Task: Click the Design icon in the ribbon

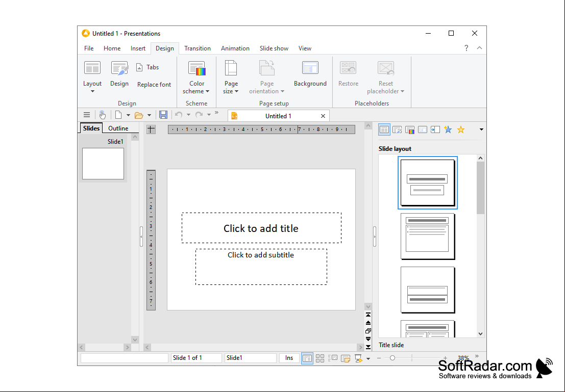Action: (x=119, y=74)
